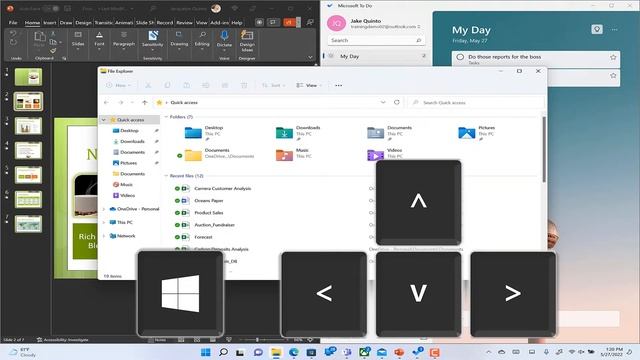
Task: Open the View dropdown in File Explorer
Action: [x=309, y=85]
